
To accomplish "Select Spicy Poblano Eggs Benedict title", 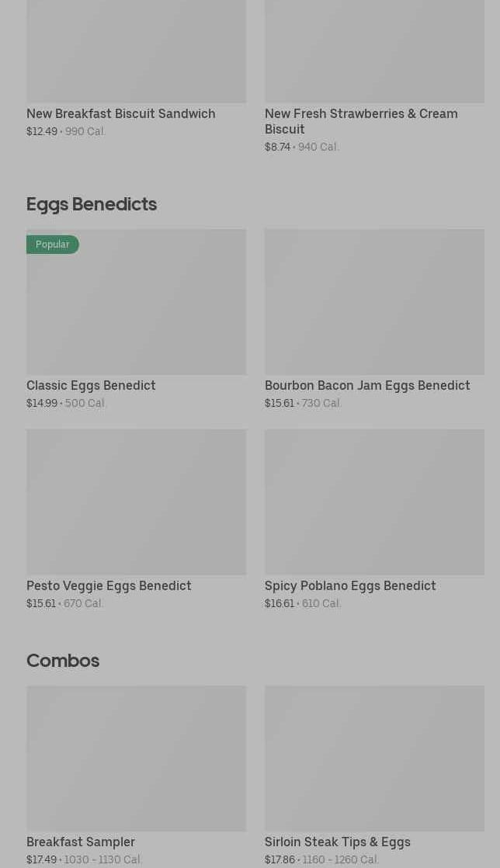I will pyautogui.click(x=349, y=585).
